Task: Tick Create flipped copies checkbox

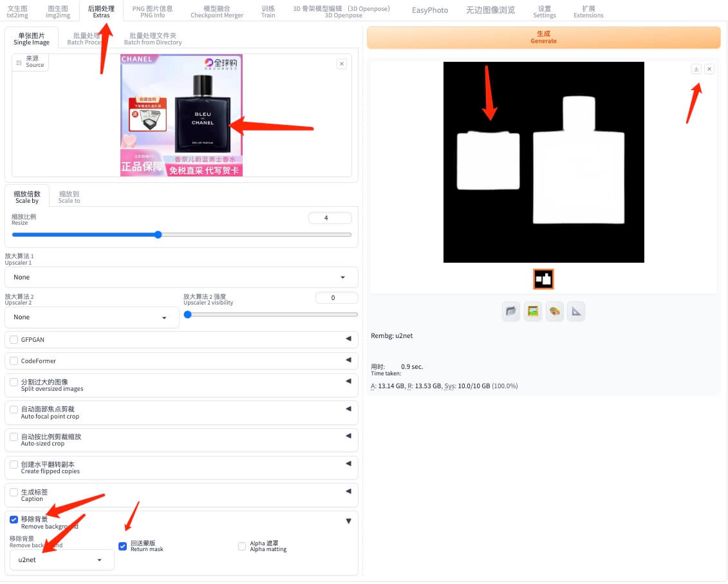Action: click(x=14, y=465)
